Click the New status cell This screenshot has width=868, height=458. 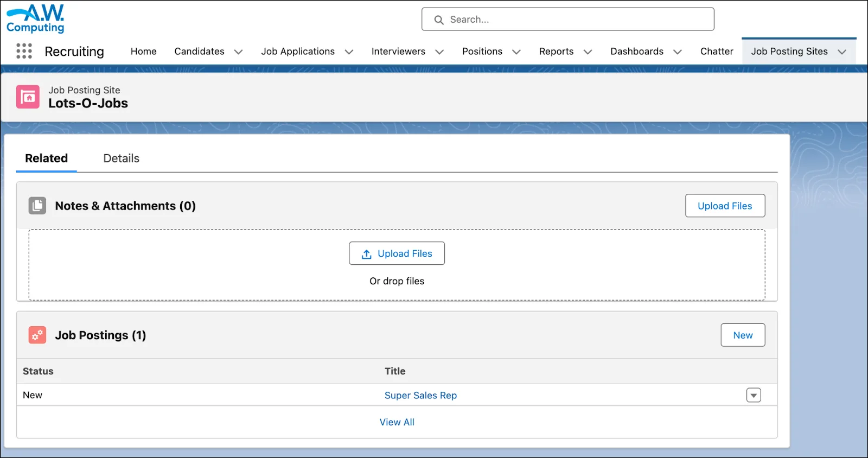[33, 395]
